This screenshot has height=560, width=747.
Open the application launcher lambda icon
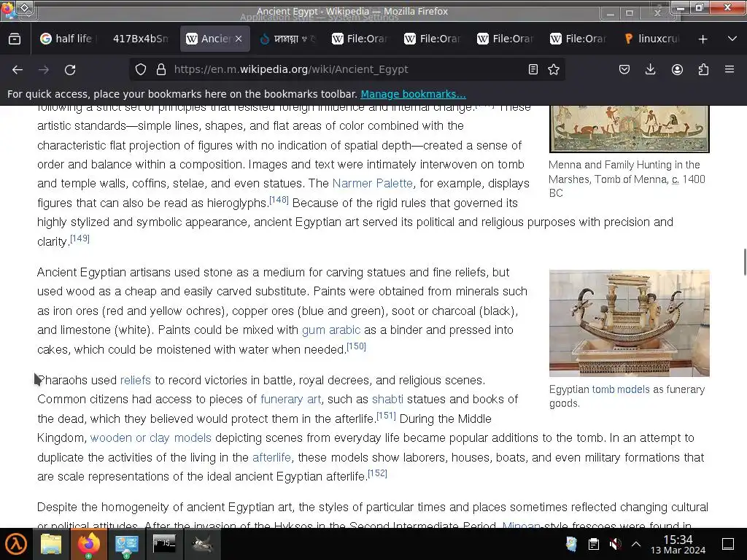pos(16,544)
